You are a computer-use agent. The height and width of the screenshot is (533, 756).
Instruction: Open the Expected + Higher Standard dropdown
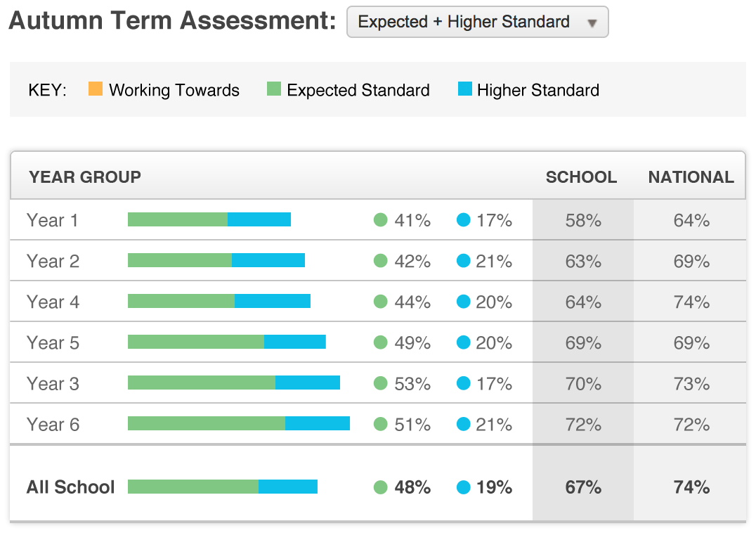[x=477, y=23]
